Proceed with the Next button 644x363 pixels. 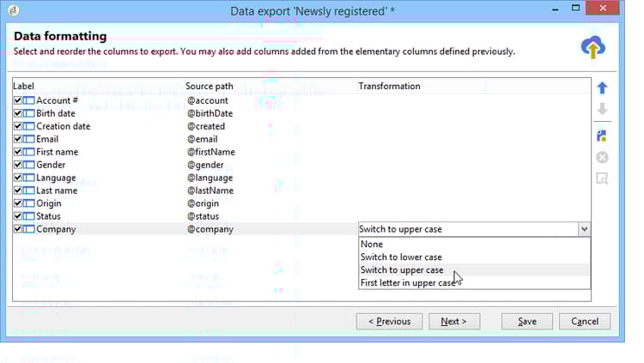click(454, 321)
